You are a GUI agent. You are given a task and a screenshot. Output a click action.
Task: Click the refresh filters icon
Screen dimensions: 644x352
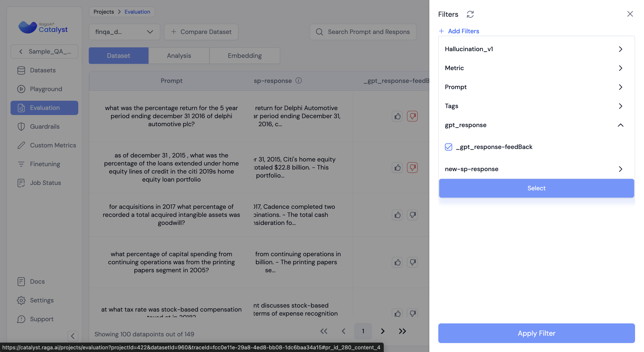[470, 14]
